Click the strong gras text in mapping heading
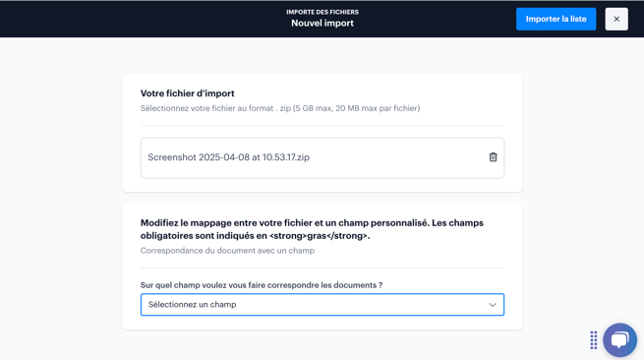The image size is (644, 360). 319,236
